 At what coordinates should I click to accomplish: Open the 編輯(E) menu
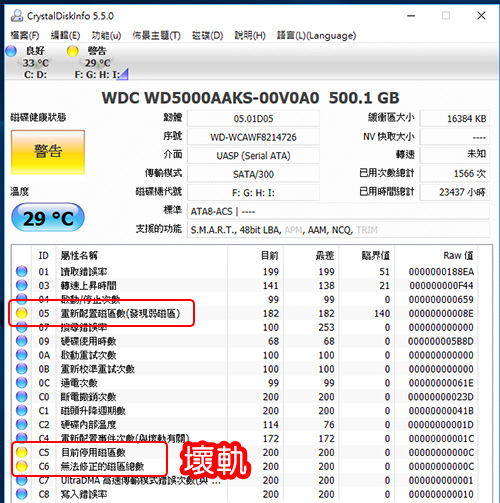coord(65,35)
